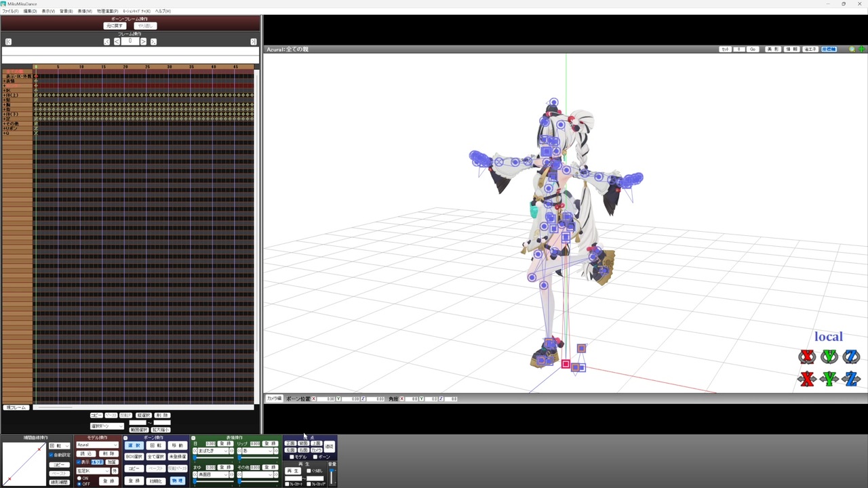Click the 読込 model load button

86,453
